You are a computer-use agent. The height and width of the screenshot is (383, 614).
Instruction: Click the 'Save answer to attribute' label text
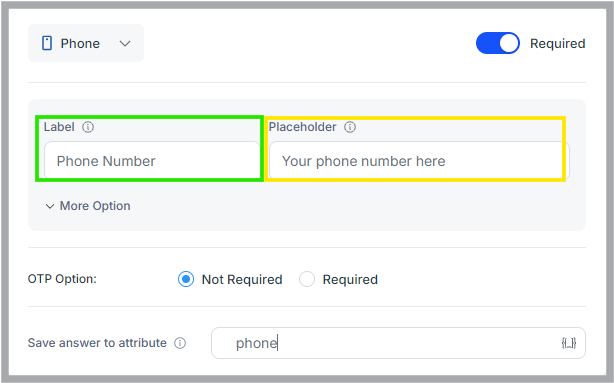[97, 343]
